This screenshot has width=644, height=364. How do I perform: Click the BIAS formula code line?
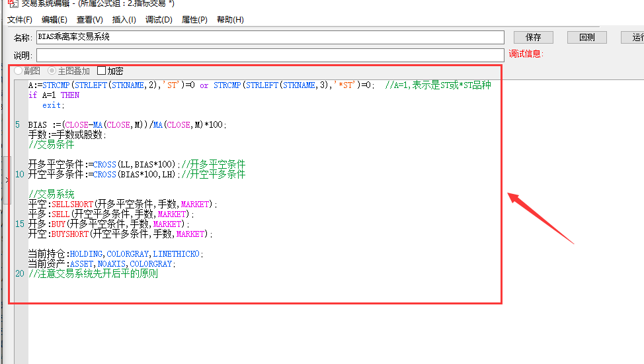pyautogui.click(x=128, y=124)
